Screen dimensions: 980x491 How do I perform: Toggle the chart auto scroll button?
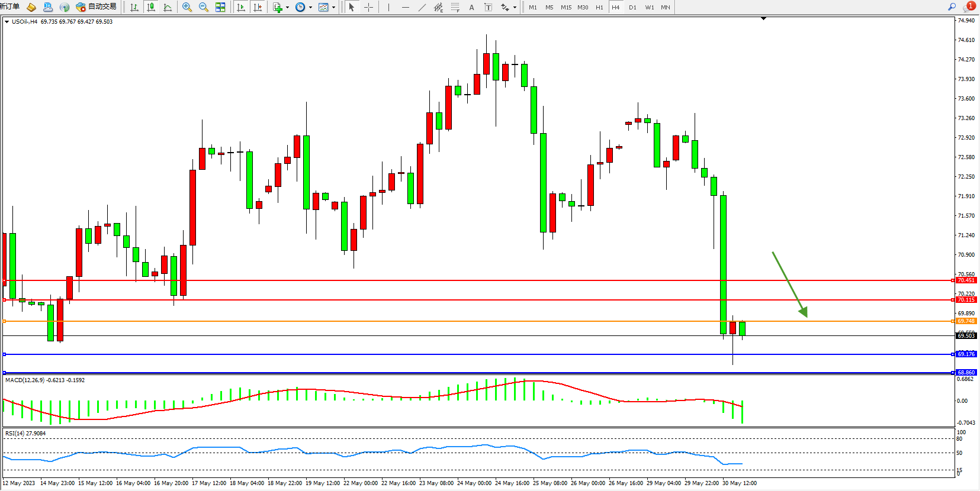[x=241, y=7]
